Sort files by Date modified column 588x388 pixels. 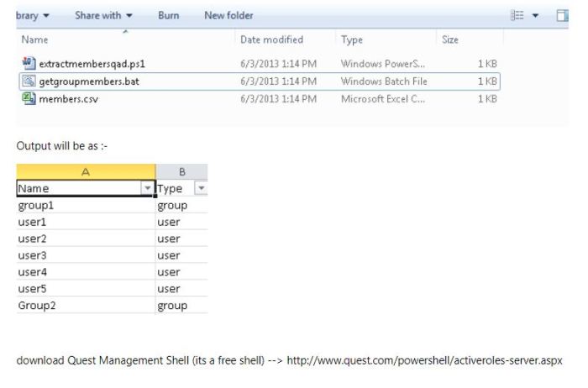[x=271, y=39]
